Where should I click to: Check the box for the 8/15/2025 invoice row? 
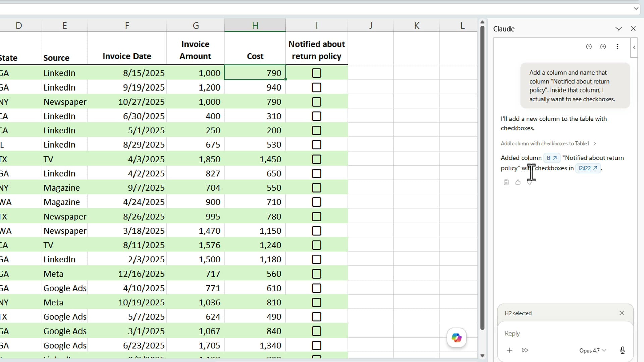tap(316, 73)
